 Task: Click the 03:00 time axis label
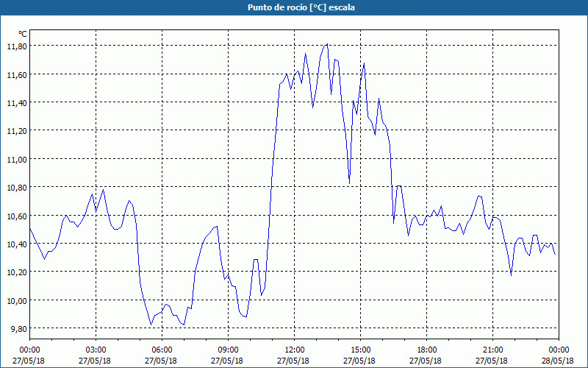96,350
